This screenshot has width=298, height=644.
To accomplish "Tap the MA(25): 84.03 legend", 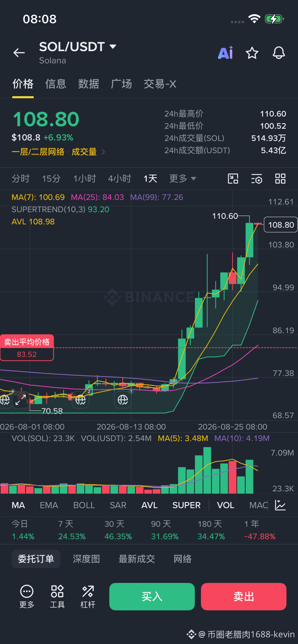I will tap(97, 197).
